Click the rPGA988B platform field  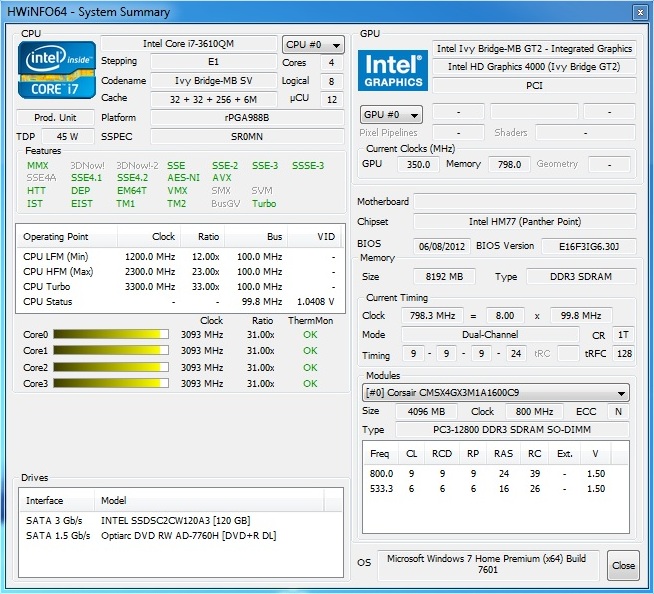coord(247,118)
